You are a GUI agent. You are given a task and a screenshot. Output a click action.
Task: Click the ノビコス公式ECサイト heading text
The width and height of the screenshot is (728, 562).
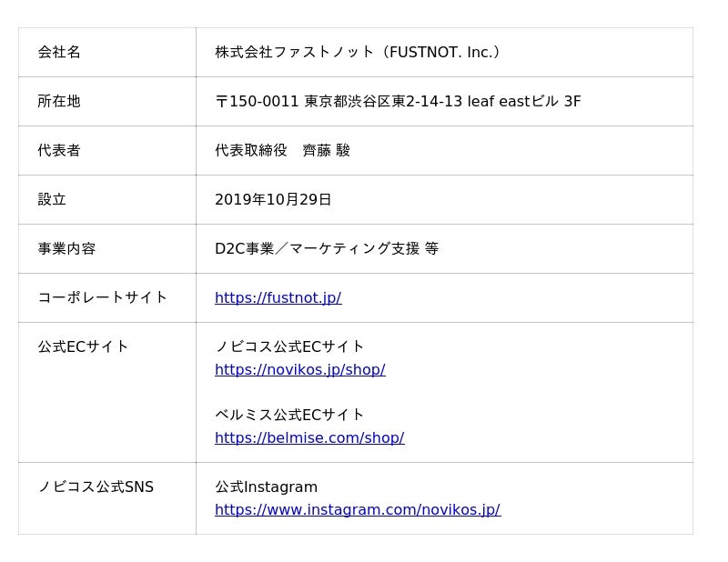[x=289, y=346]
